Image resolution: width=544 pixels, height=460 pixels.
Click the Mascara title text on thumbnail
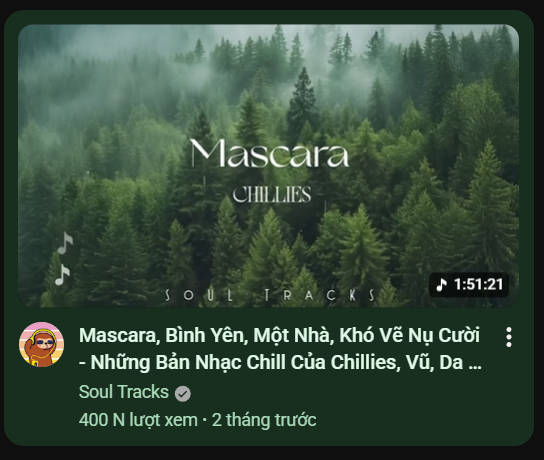click(x=269, y=153)
